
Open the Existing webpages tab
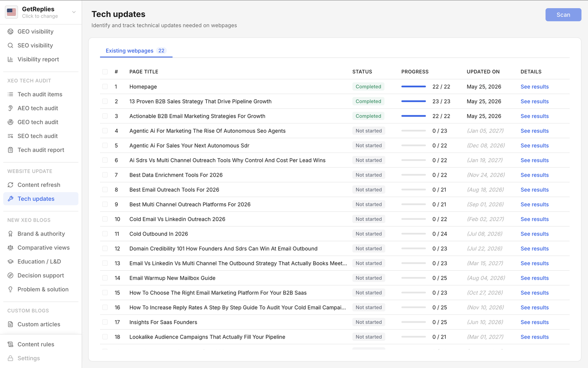(x=136, y=51)
